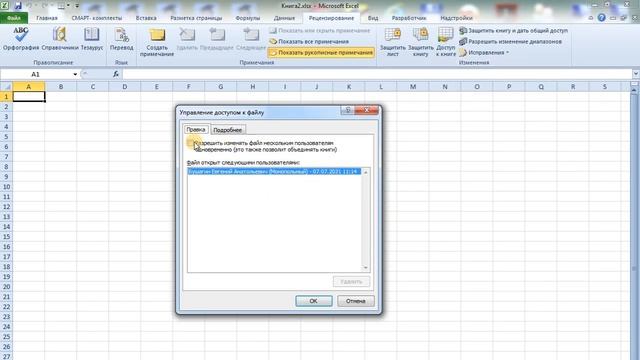Click the dialog help question button
640x360 pixels.
click(x=348, y=110)
